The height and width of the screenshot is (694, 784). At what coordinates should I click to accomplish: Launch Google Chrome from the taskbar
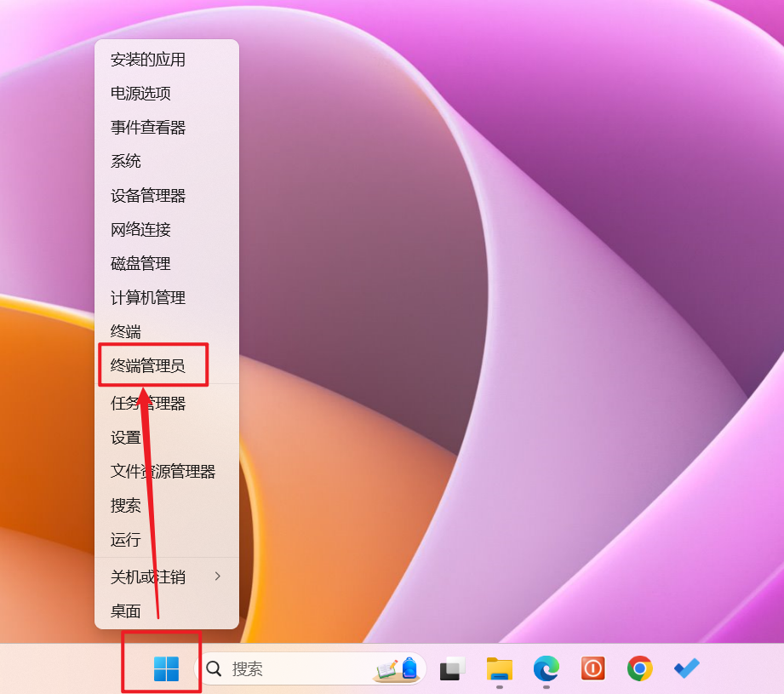640,668
